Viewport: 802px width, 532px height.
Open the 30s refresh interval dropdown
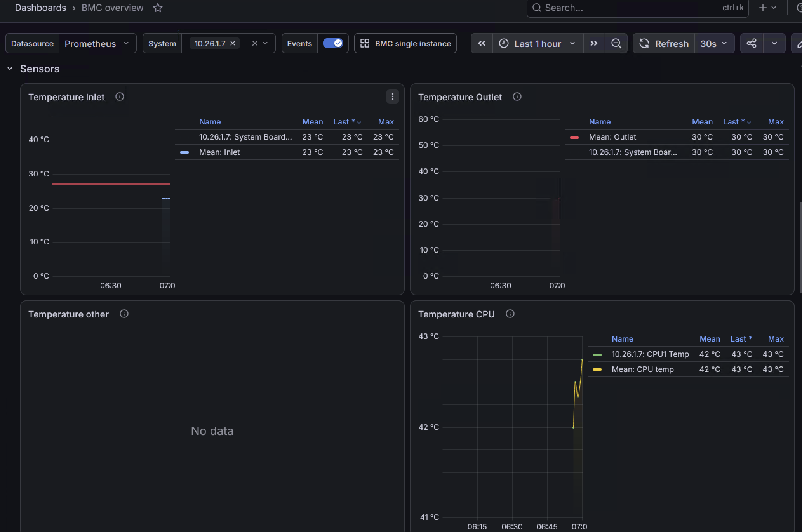click(714, 43)
